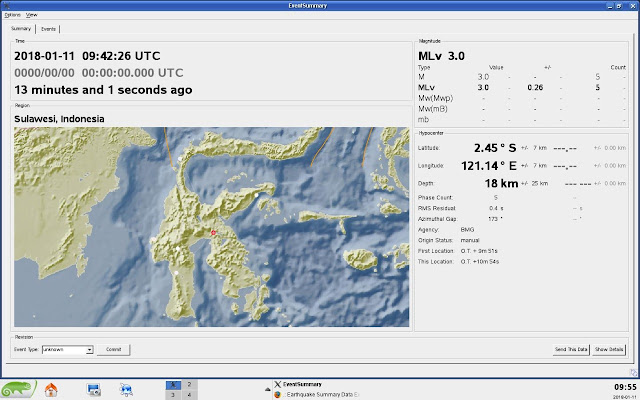Switch to virtual desktop 1 in pager
Image resolution: width=640 pixels, height=400 pixels.
coord(173,384)
